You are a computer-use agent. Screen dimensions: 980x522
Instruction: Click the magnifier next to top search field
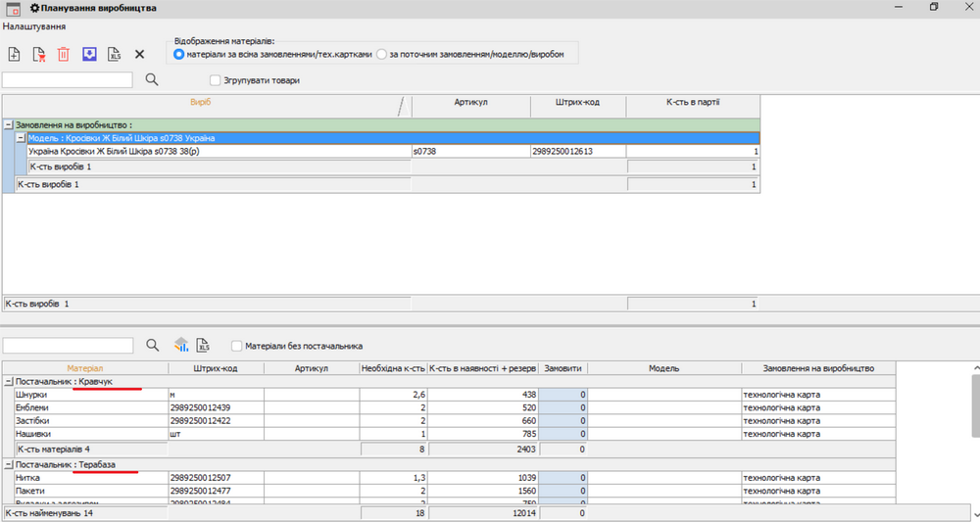pyautogui.click(x=152, y=80)
